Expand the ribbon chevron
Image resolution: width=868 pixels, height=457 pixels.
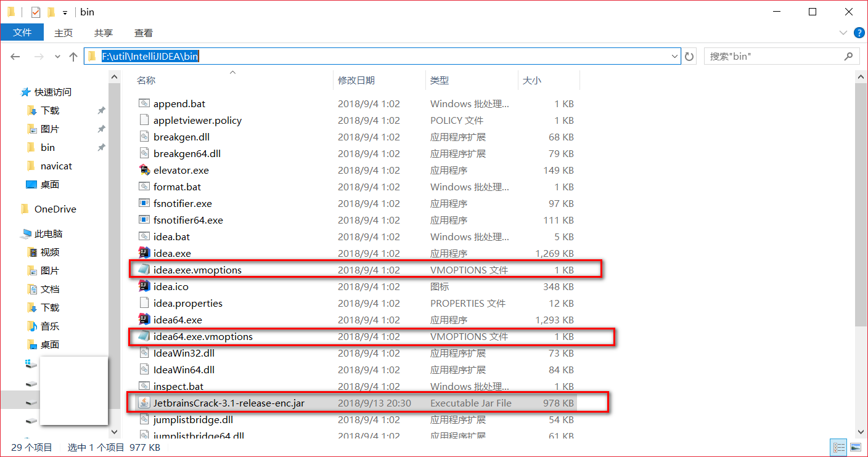pyautogui.click(x=843, y=33)
